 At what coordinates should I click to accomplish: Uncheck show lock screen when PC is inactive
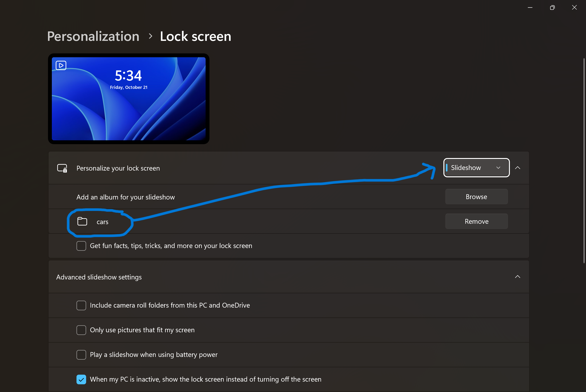(81, 379)
